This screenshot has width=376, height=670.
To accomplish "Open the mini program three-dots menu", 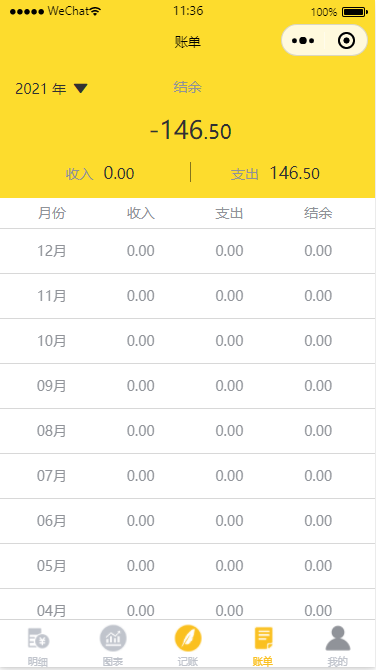I will [x=303, y=41].
